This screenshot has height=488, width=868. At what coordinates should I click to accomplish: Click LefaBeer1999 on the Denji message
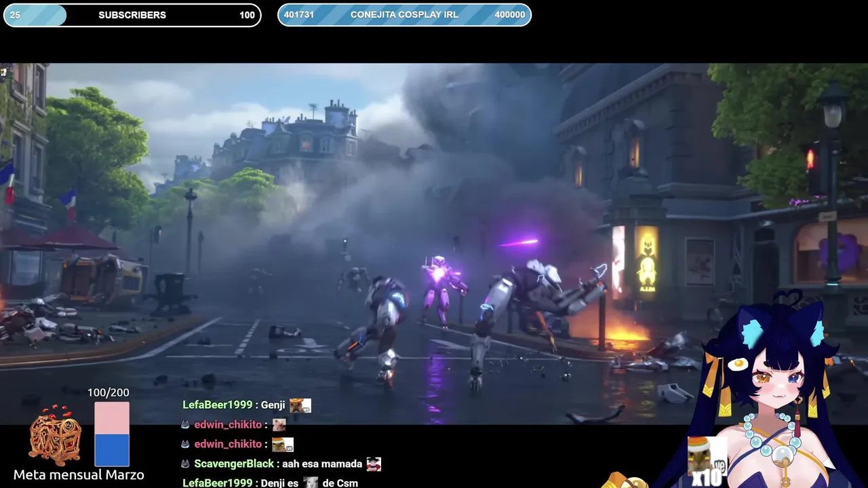(x=217, y=483)
